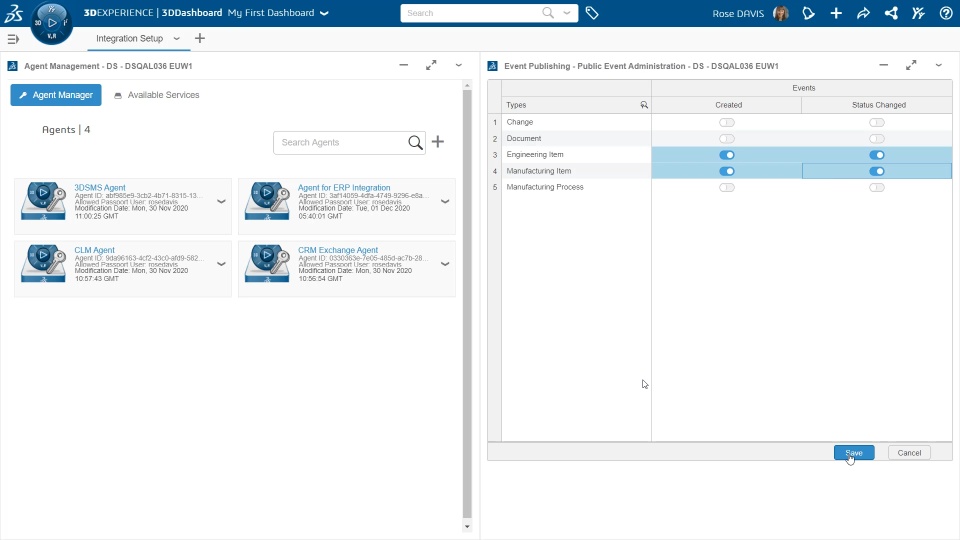Disable Status Changed toggle for Engineering Item
This screenshot has width=960, height=540.
877,155
